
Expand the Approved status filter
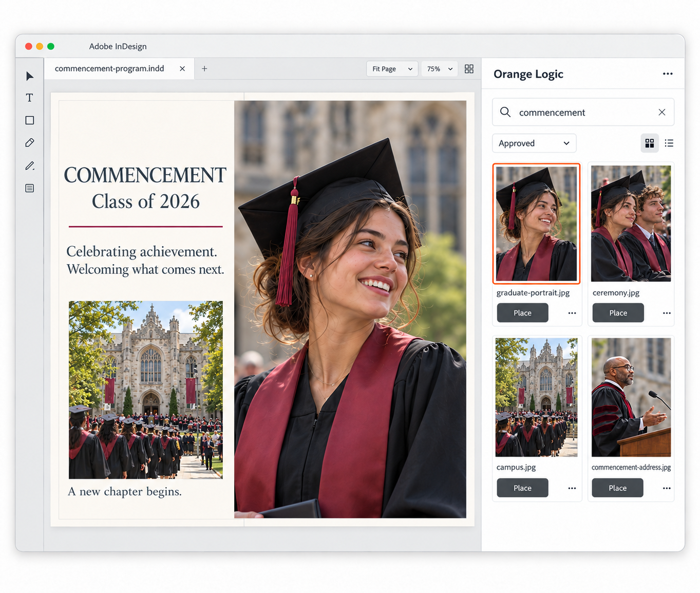[534, 143]
